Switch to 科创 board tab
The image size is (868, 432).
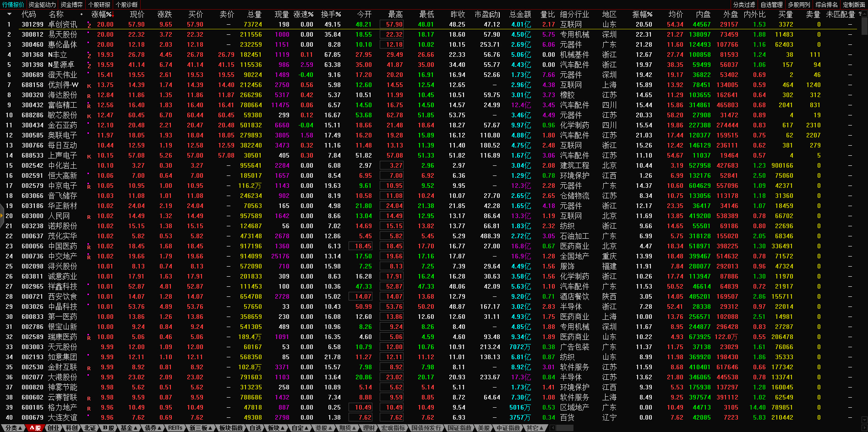pyautogui.click(x=71, y=428)
